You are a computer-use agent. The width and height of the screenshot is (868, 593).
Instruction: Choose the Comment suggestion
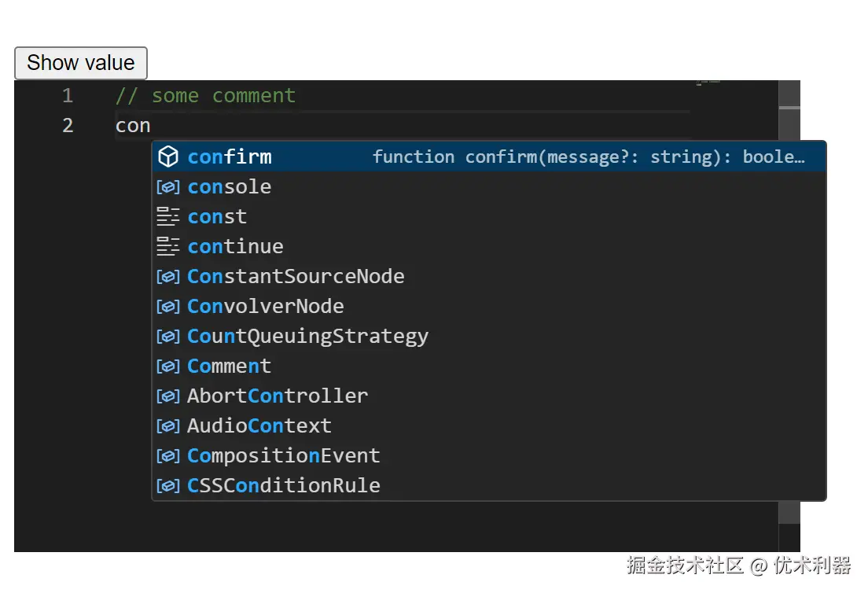tap(230, 366)
